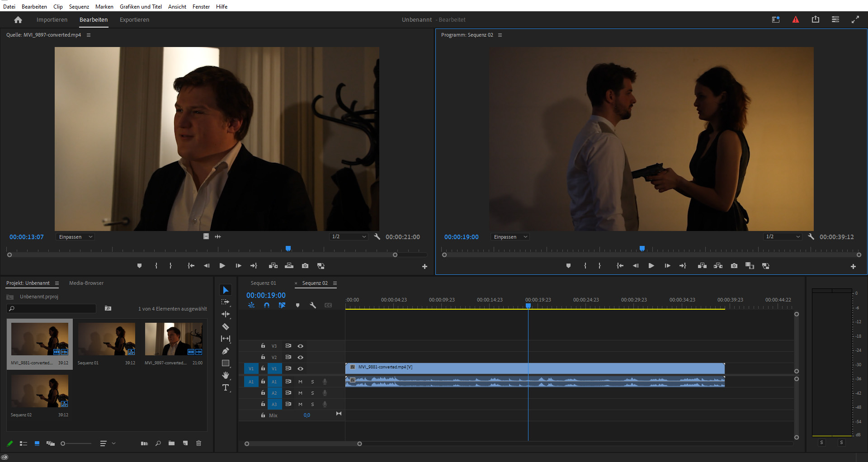This screenshot has height=462, width=868.
Task: Mute audio track A1
Action: [300, 381]
